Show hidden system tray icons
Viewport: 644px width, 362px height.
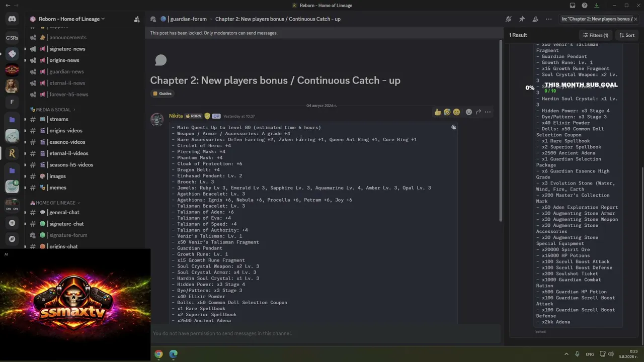click(x=566, y=354)
